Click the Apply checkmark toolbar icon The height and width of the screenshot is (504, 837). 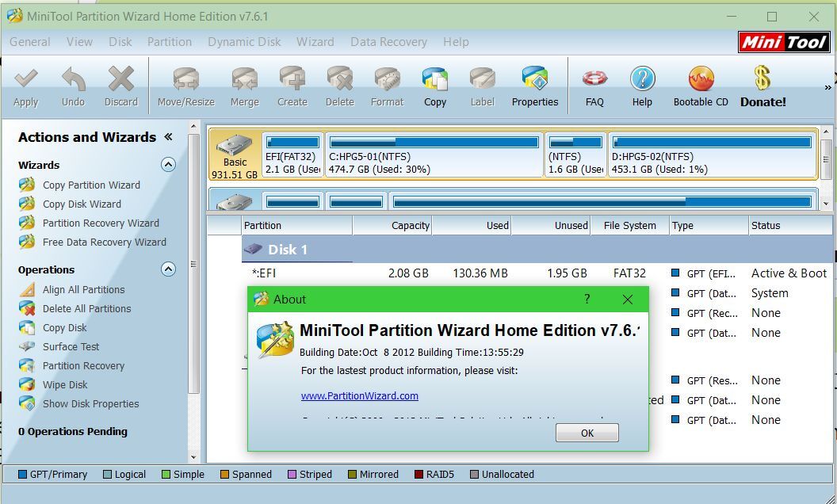pyautogui.click(x=25, y=79)
